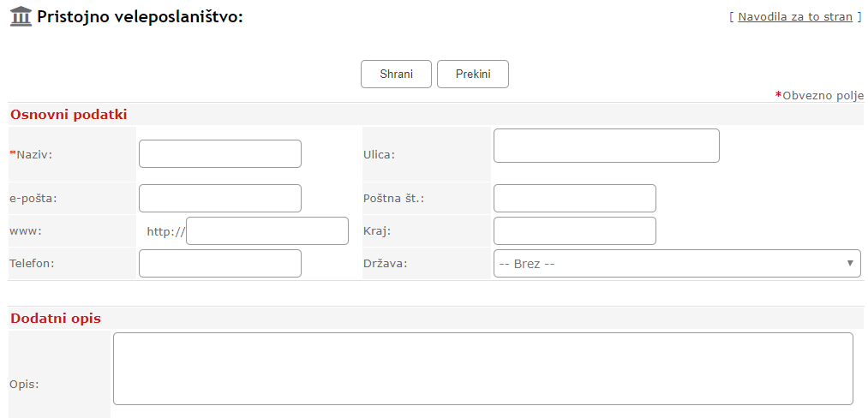
Task: Click into the Opis text area
Action: 482,368
